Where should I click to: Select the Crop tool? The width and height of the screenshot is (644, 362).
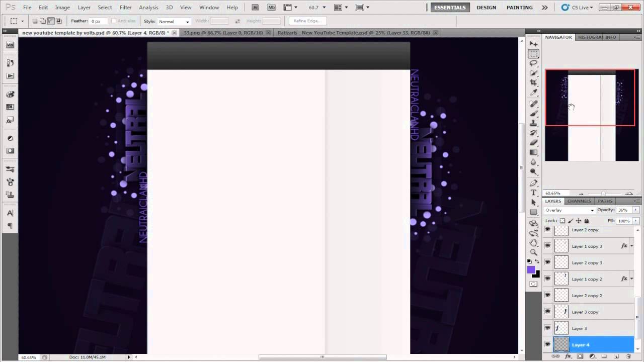pyautogui.click(x=534, y=83)
